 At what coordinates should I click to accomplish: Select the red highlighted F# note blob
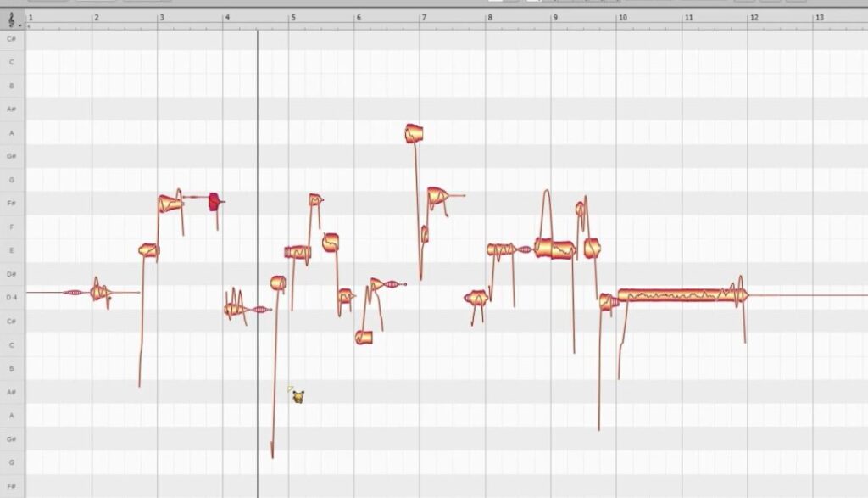(214, 202)
